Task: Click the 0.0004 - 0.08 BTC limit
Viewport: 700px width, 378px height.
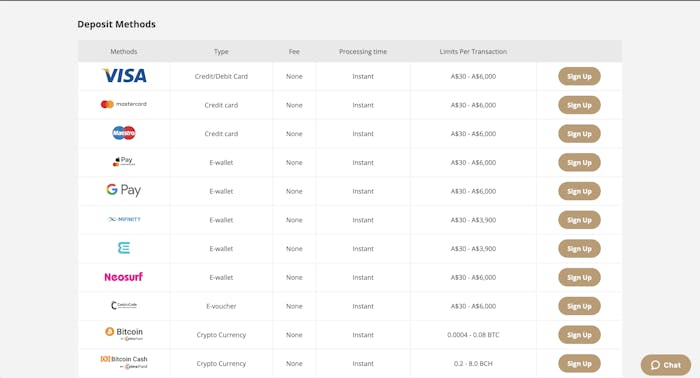Action: 473,335
